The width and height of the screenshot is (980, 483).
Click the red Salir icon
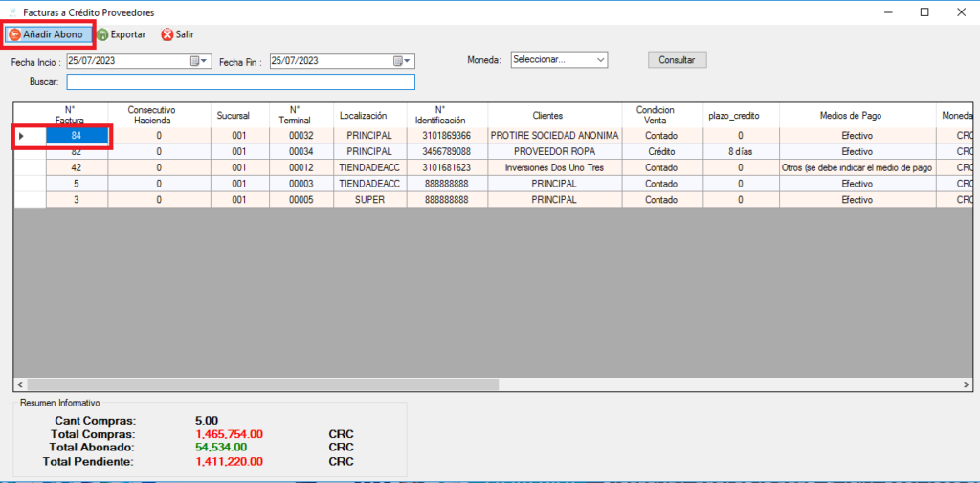(167, 35)
